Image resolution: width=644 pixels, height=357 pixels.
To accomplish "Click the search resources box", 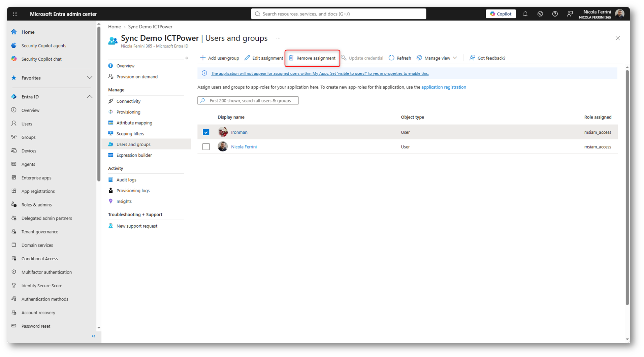I will (339, 14).
